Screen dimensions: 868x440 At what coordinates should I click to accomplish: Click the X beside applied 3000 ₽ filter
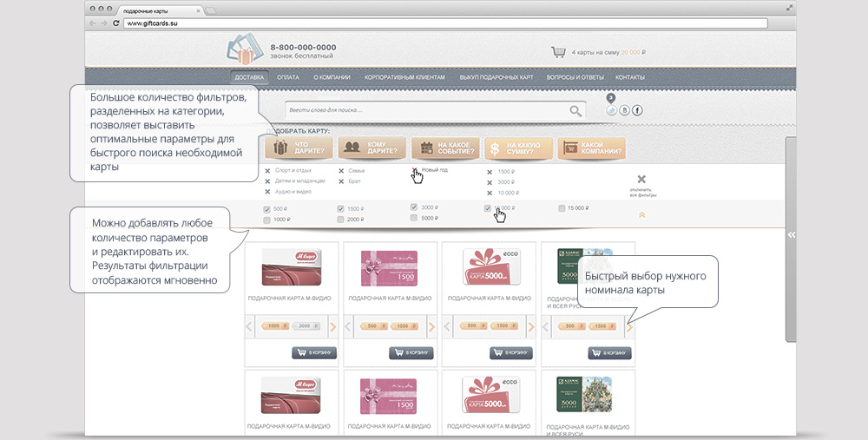tap(490, 182)
